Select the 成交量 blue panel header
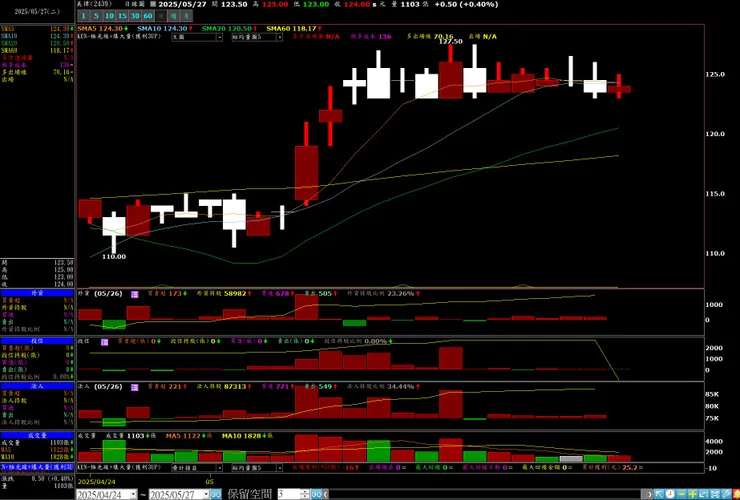740x500 pixels. click(x=37, y=435)
